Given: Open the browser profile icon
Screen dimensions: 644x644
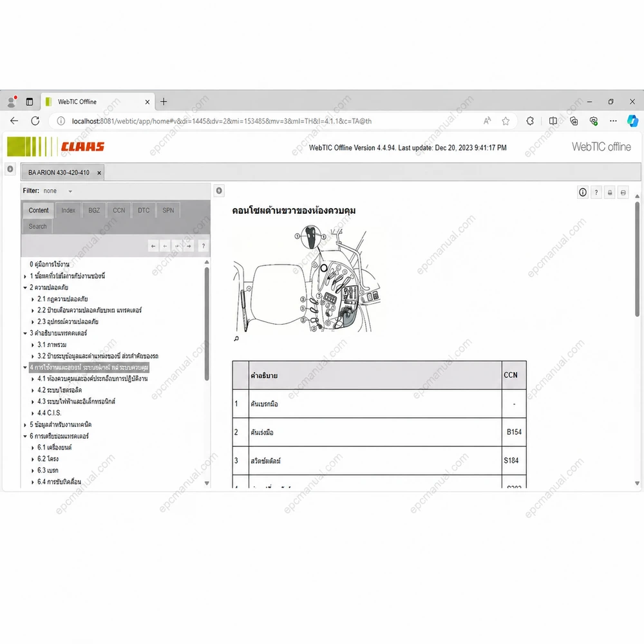Looking at the screenshot, I should click(12, 102).
